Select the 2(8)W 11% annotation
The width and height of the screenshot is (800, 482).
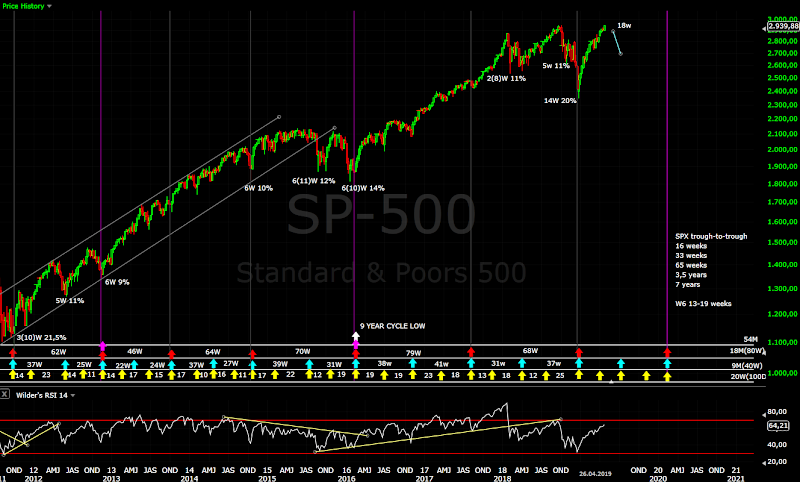[506, 79]
